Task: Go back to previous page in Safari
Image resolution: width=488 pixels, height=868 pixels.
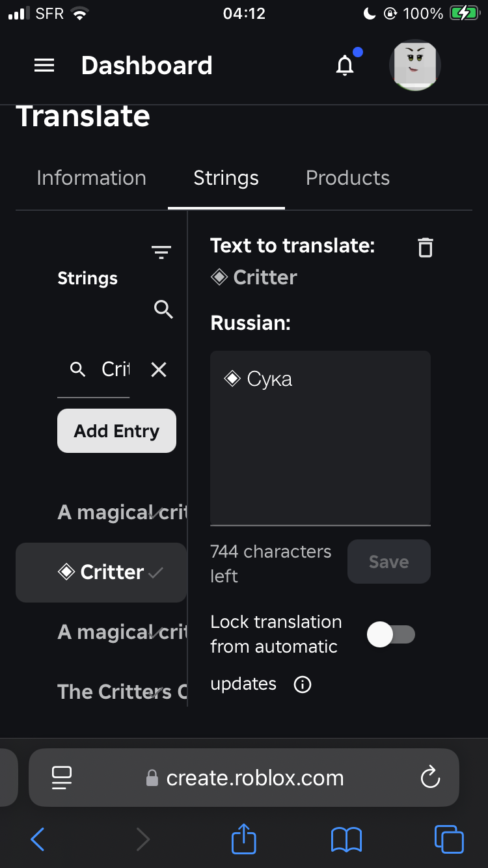Action: pos(38,839)
